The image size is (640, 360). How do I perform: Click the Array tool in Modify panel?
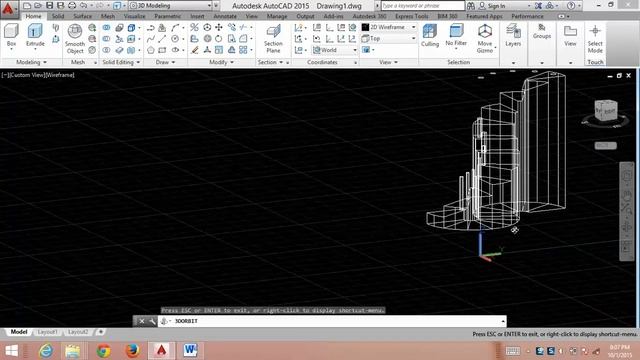243,50
